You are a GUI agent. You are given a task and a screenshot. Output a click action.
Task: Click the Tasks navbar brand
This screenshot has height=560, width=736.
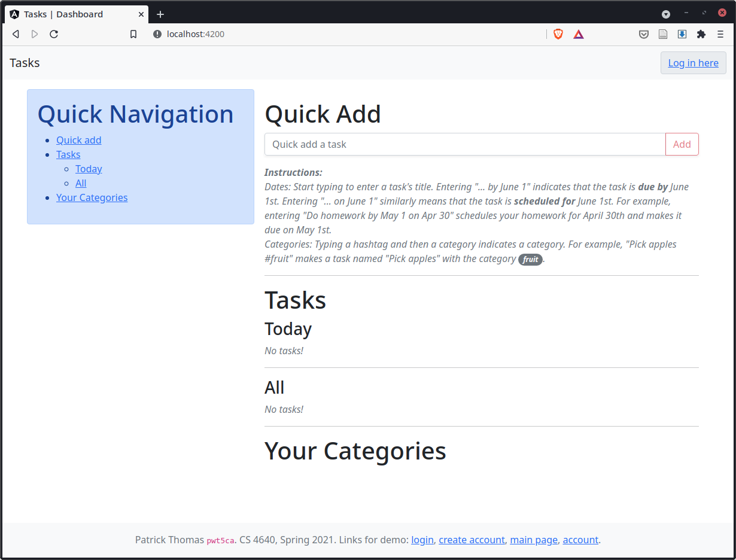click(25, 63)
